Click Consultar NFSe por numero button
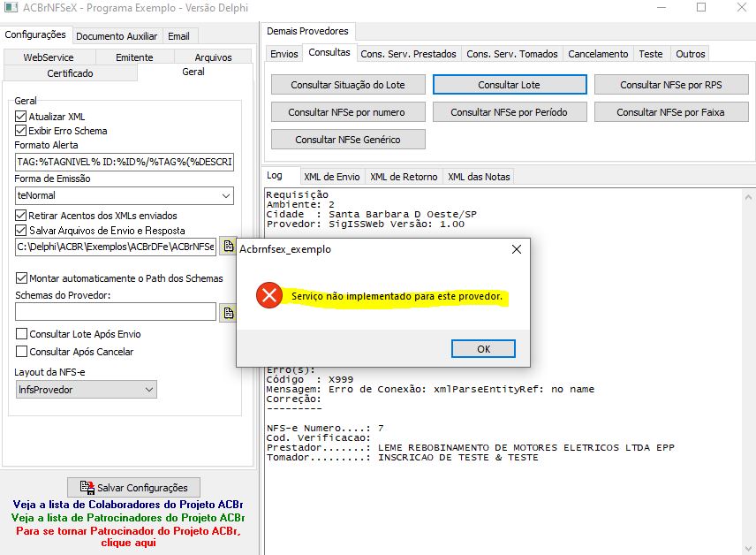This screenshot has height=555, width=756. click(348, 112)
